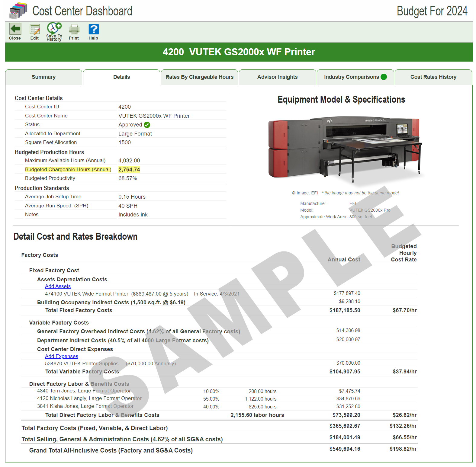Click Building Occupancy cost $9,288.10

tap(349, 302)
